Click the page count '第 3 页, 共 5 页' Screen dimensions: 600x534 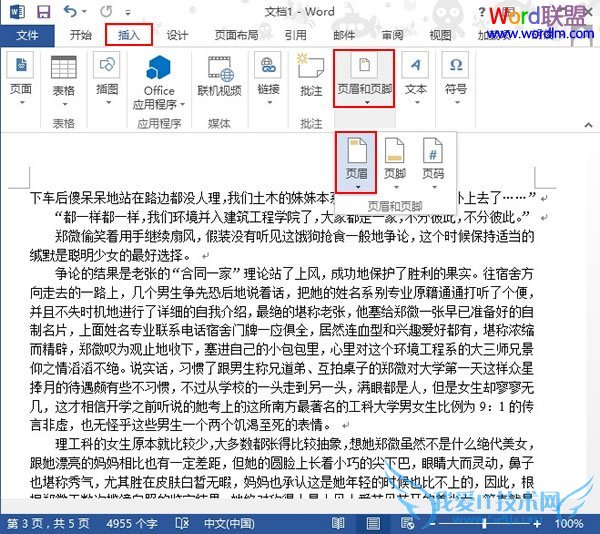[x=48, y=523]
